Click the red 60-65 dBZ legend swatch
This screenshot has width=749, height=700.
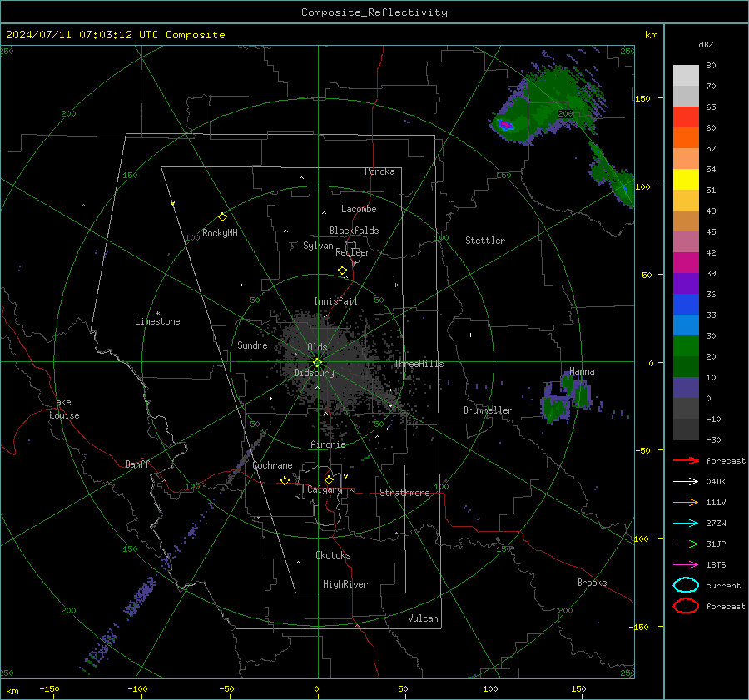click(x=686, y=117)
